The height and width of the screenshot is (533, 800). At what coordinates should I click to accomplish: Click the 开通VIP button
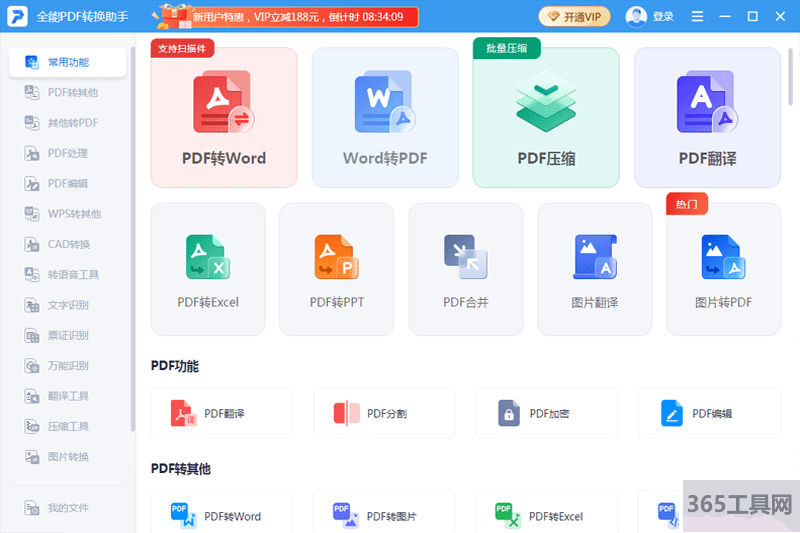coord(575,16)
